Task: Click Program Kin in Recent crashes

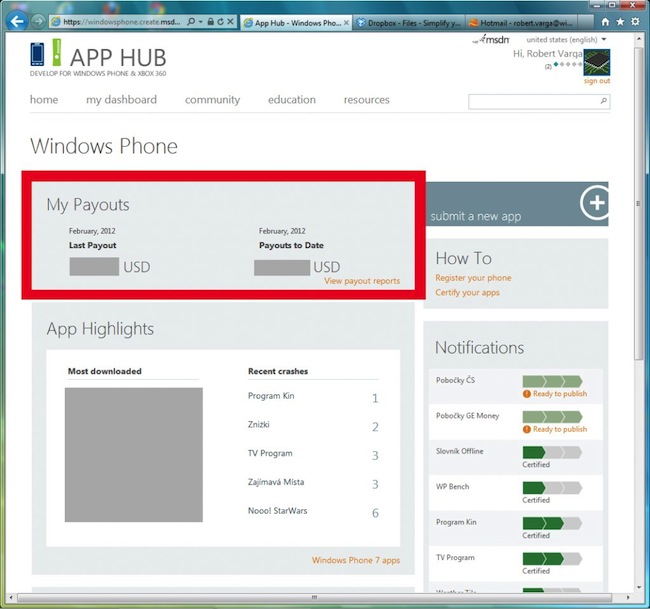Action: click(271, 396)
